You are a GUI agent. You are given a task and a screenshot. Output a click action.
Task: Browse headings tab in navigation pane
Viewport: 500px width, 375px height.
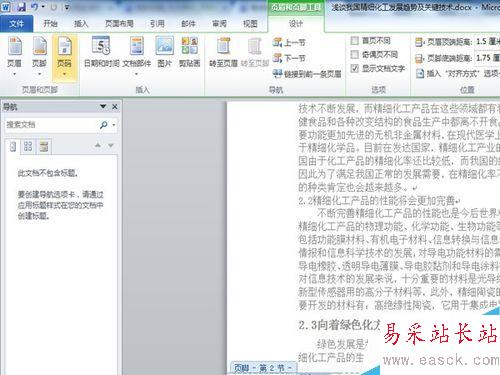tap(13, 146)
